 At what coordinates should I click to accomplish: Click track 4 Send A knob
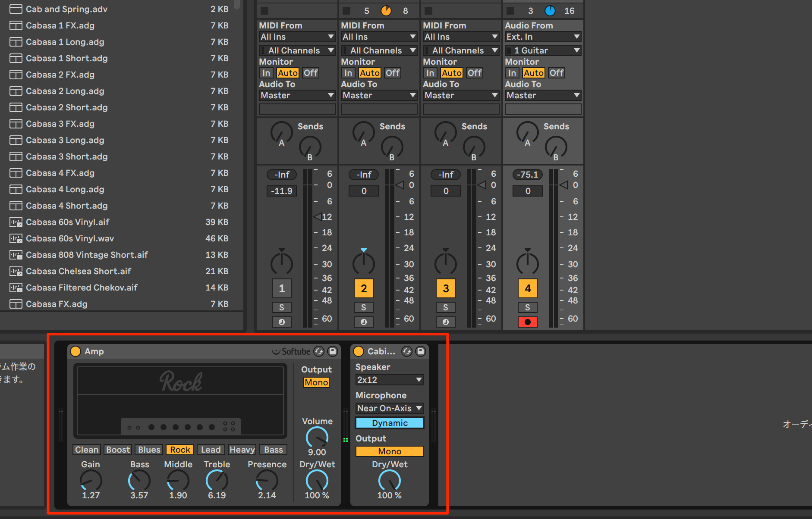coord(527,132)
